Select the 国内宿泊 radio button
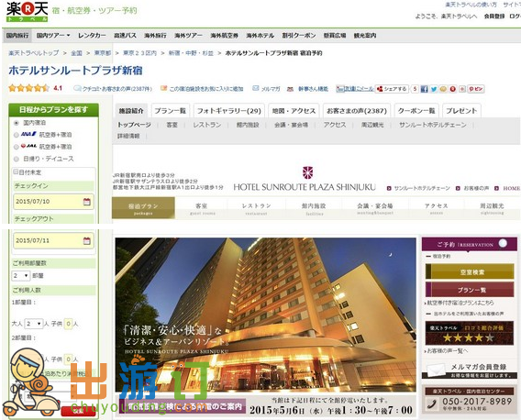Screen dimensions: 521x420 (16, 123)
